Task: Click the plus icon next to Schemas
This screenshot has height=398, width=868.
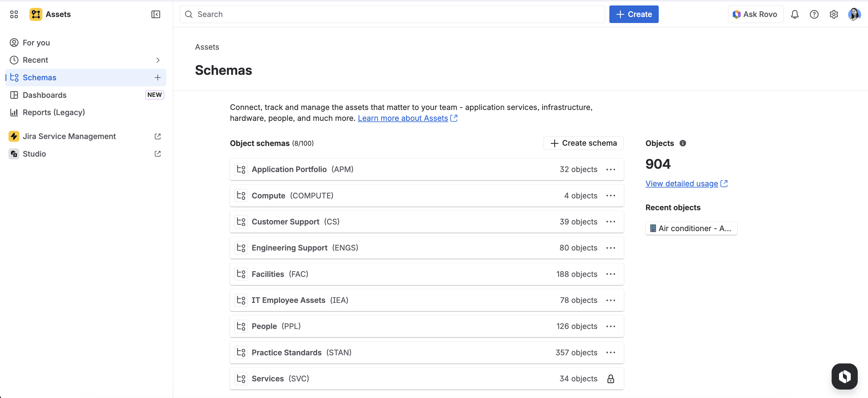Action: [157, 78]
